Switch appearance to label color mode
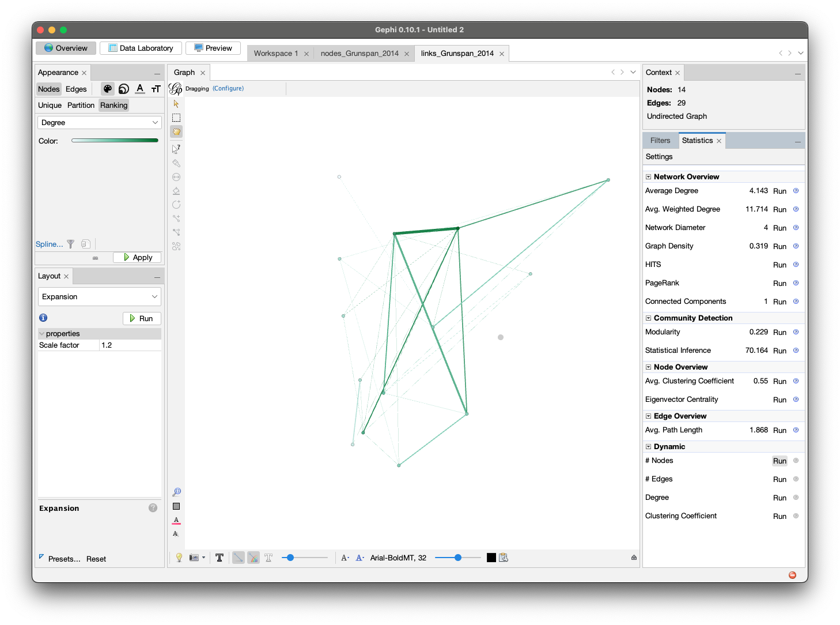Screen dimensions: 840x625 [x=140, y=89]
